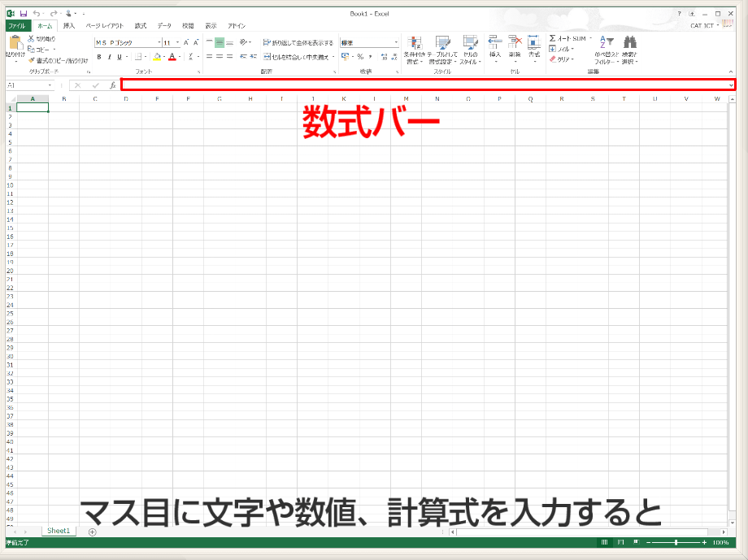Add a new sheet with the plus button
This screenshot has width=748, height=560.
click(x=92, y=532)
